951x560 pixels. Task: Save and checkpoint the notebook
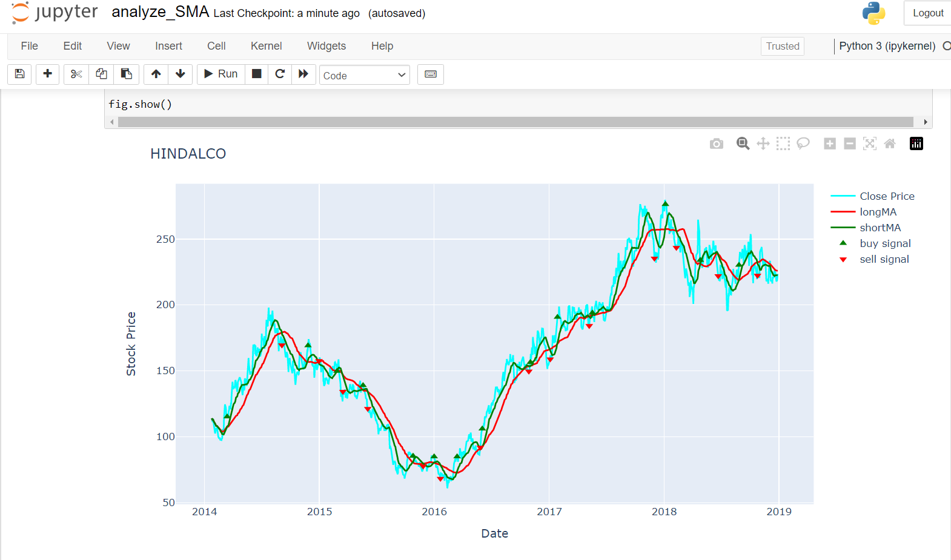19,74
